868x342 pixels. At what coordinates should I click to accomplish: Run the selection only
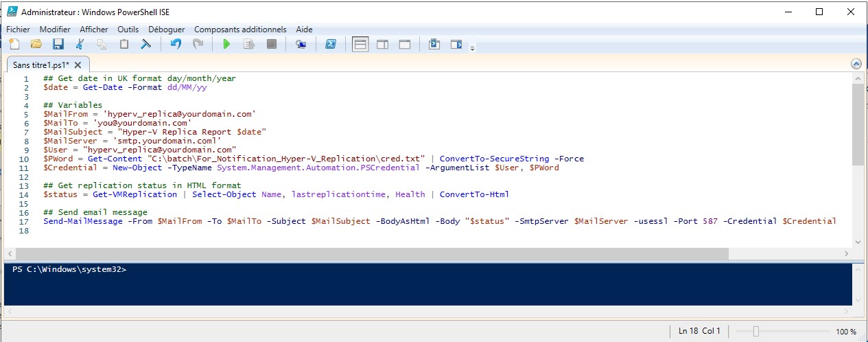click(x=249, y=45)
